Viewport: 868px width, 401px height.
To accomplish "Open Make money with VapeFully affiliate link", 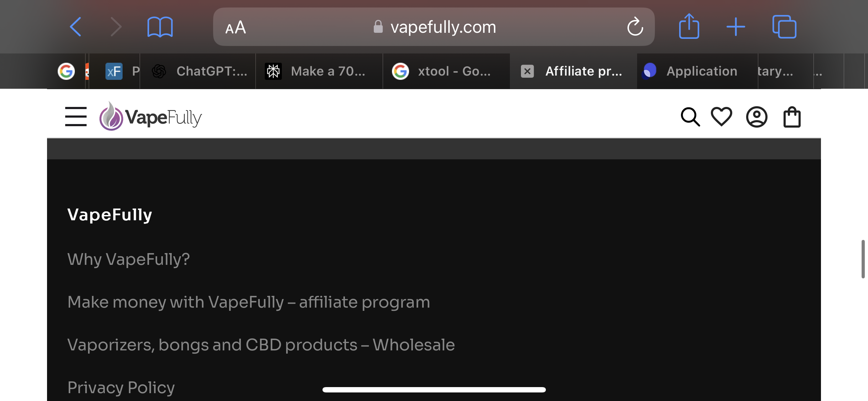I will [x=249, y=302].
